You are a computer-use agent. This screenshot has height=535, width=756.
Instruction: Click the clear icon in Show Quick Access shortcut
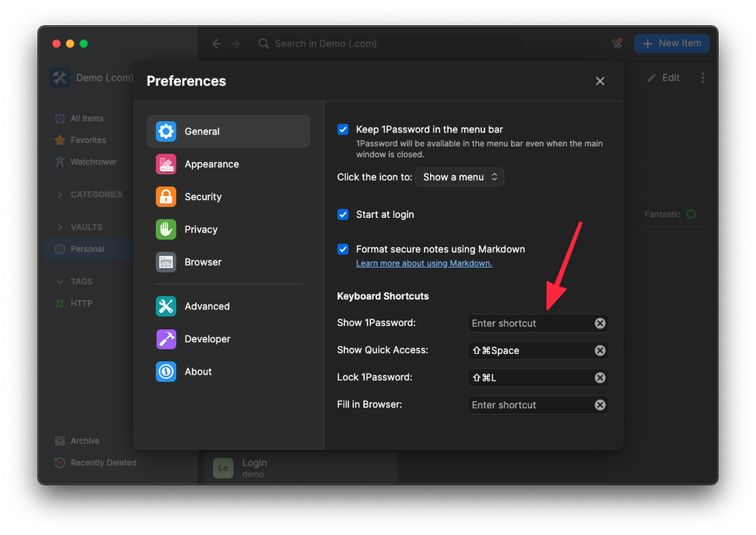599,350
